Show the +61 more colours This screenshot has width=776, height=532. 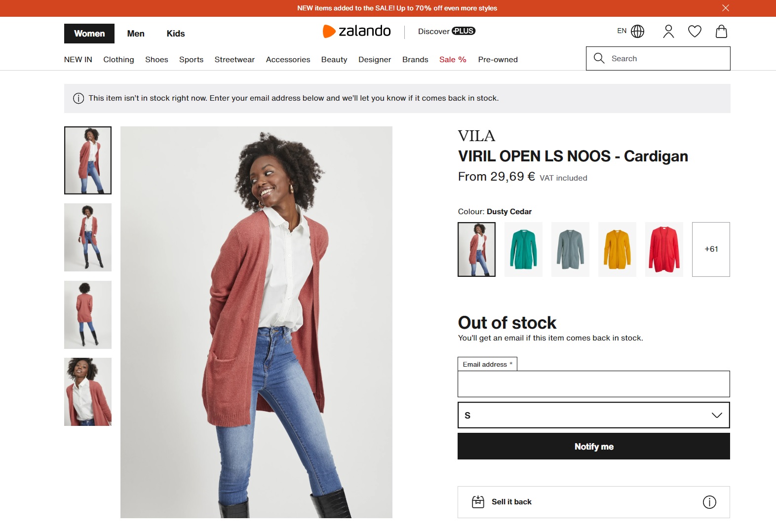tap(711, 249)
